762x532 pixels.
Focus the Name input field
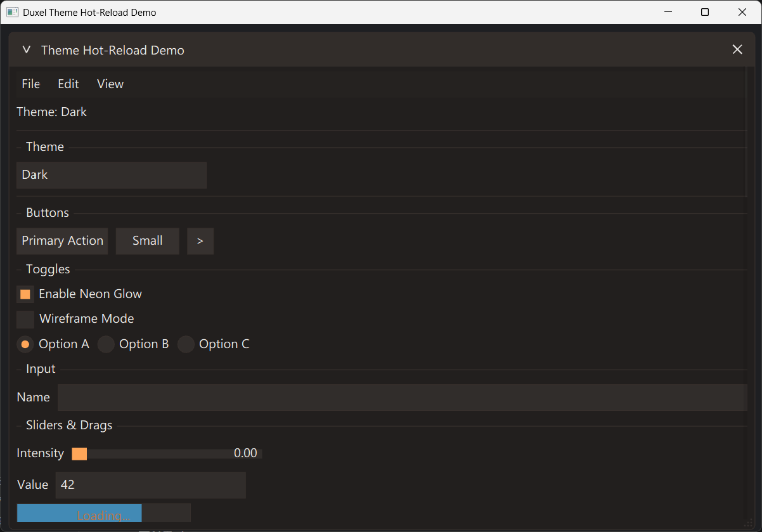(x=403, y=398)
